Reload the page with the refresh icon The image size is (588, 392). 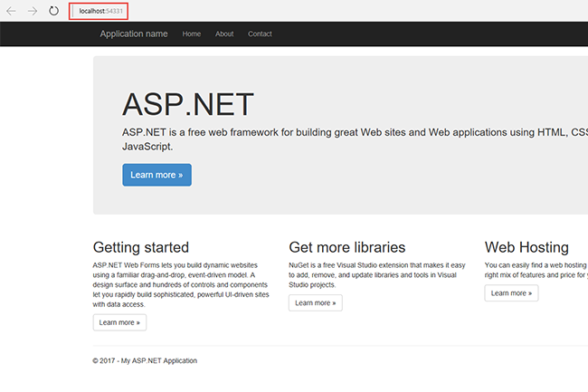(53, 11)
